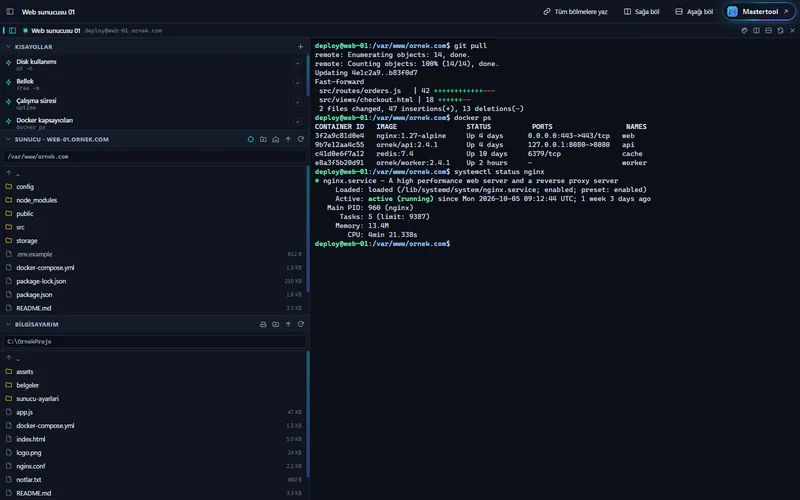Select the local app.js file
Viewport: 800px width, 500px height.
click(153, 412)
